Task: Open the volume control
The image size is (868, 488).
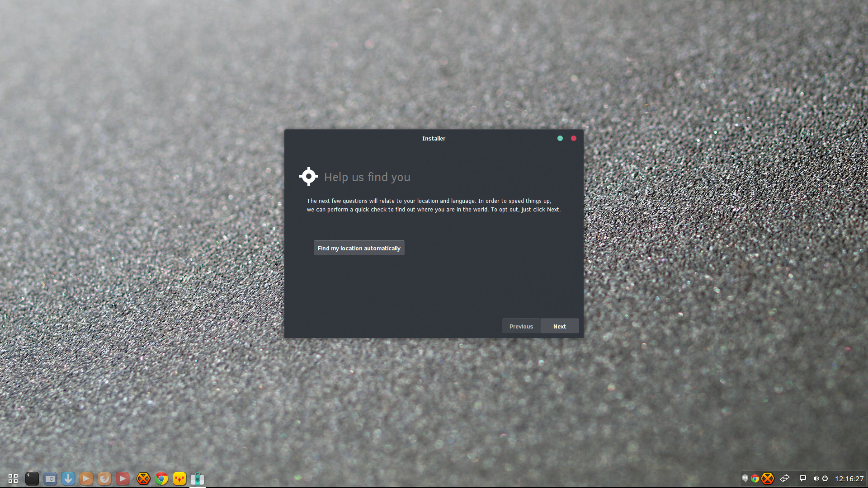Action: click(x=816, y=479)
